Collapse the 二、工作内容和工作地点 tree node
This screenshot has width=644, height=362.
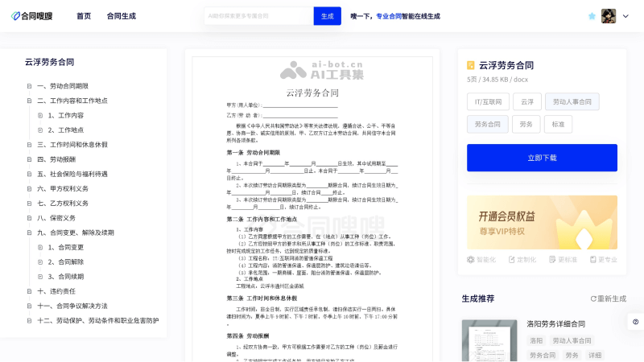pyautogui.click(x=29, y=101)
